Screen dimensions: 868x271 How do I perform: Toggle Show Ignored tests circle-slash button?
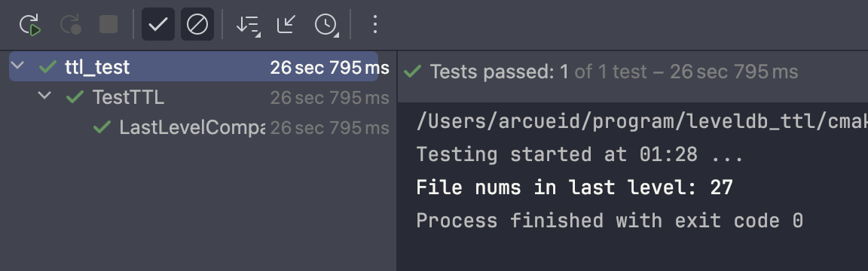(197, 24)
